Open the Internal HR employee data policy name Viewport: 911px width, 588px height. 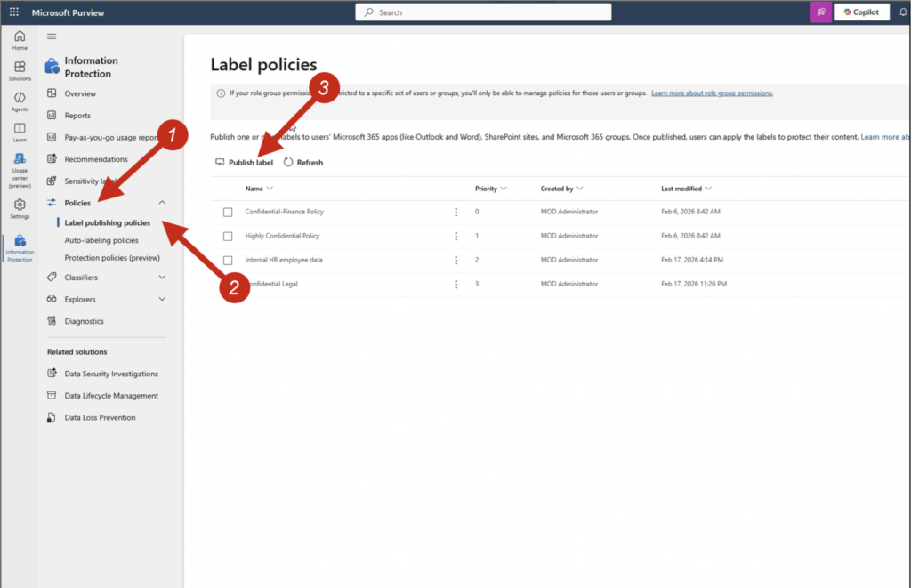284,260
